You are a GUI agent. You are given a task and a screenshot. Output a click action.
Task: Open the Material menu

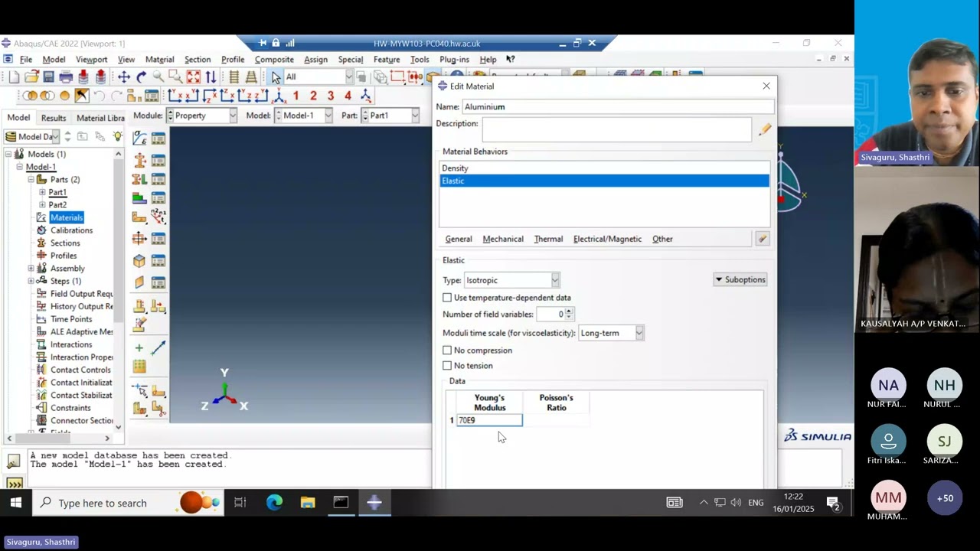coord(159,59)
